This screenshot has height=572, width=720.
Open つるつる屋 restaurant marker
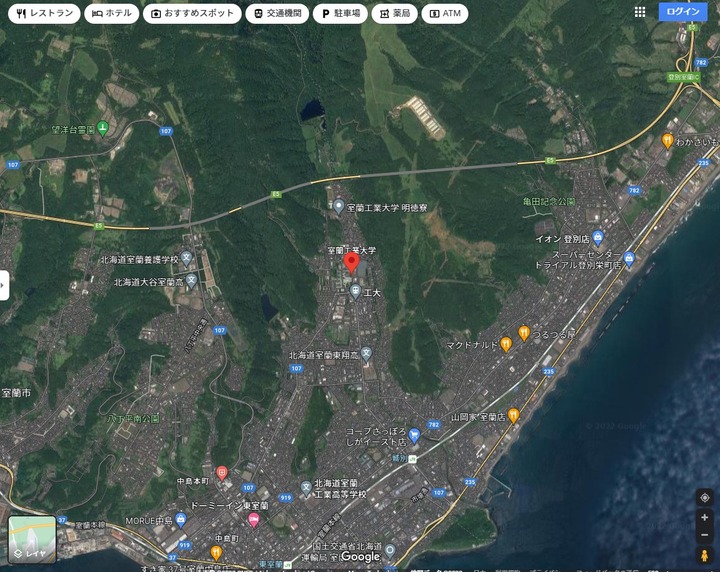pos(524,333)
